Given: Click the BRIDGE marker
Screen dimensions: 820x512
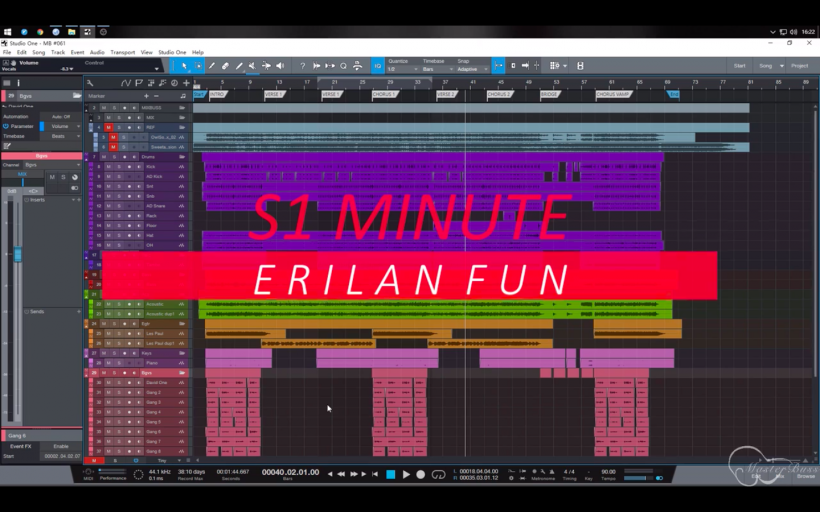Looking at the screenshot, I should [549, 95].
